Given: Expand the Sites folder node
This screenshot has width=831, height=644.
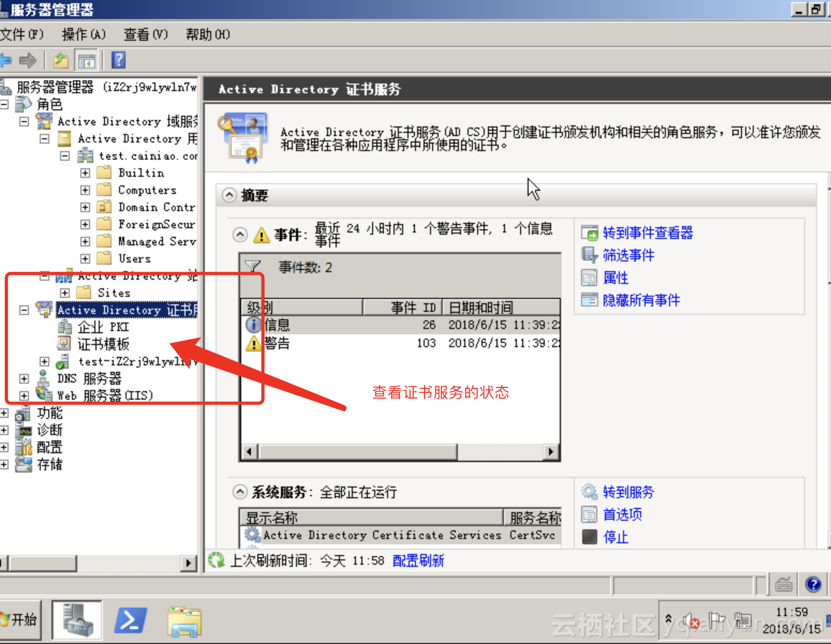Looking at the screenshot, I should point(64,293).
